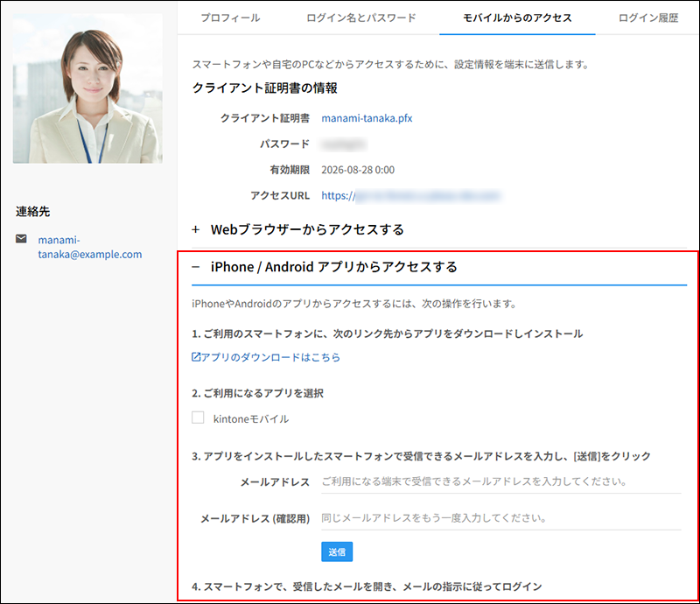The image size is (700, 604).
Task: Click the minus icon beside iPhone / Android section
Action: point(194,267)
